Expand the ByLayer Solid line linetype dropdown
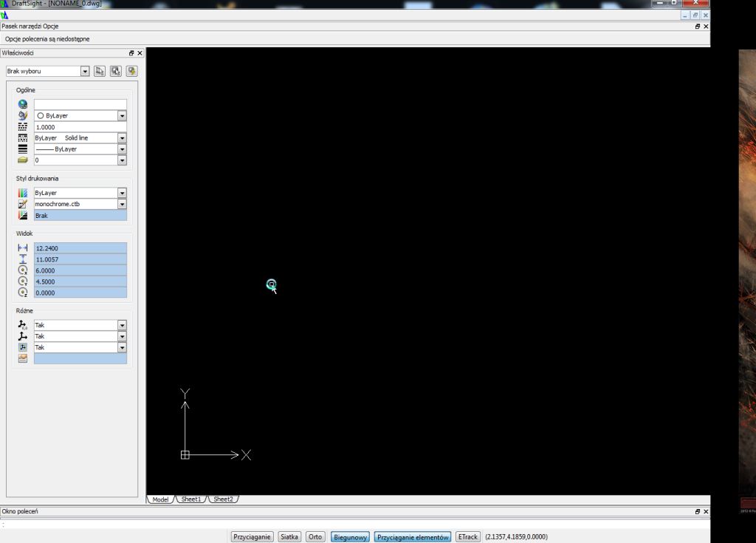The image size is (756, 543). click(122, 138)
